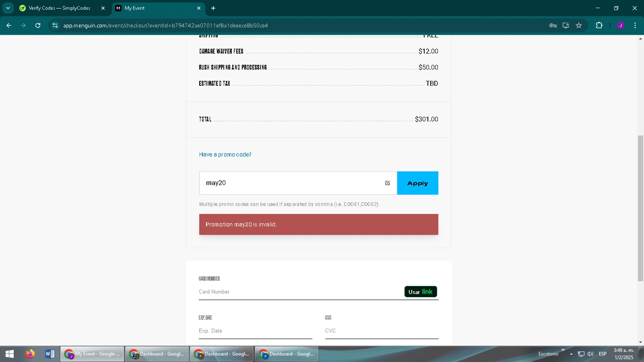
Task: Open the tab search dropdown arrow
Action: coord(8,8)
